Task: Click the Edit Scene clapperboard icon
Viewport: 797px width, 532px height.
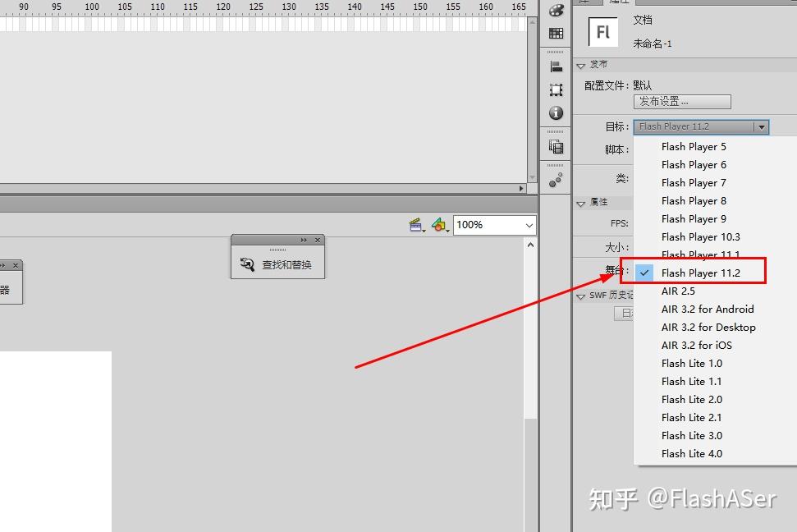Action: (417, 225)
